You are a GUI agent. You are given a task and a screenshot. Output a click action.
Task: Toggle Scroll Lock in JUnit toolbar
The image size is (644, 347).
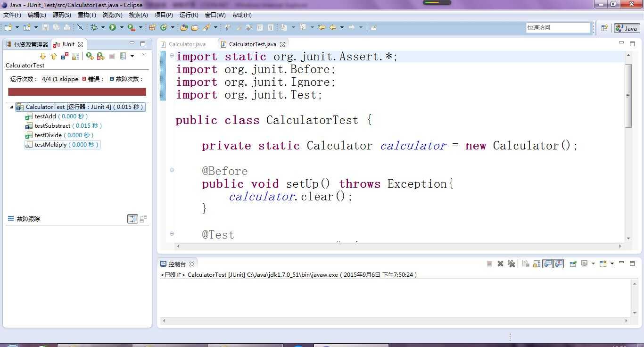[75, 56]
